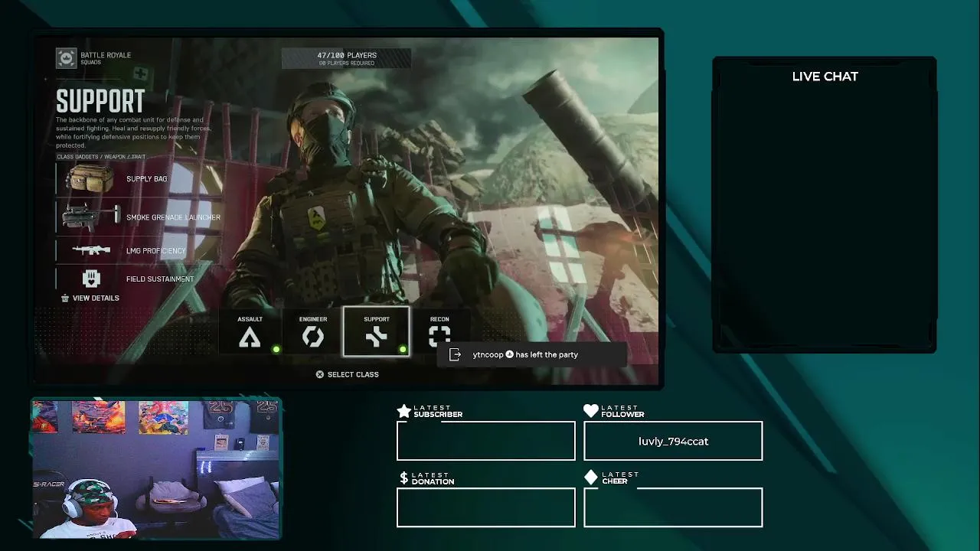Screen dimensions: 980x551
Task: Click the Select Class X button icon
Action: point(320,374)
